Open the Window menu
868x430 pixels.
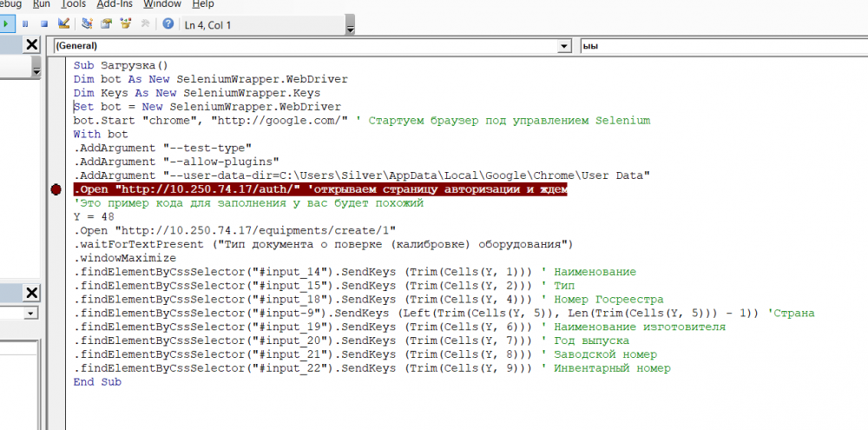click(162, 4)
